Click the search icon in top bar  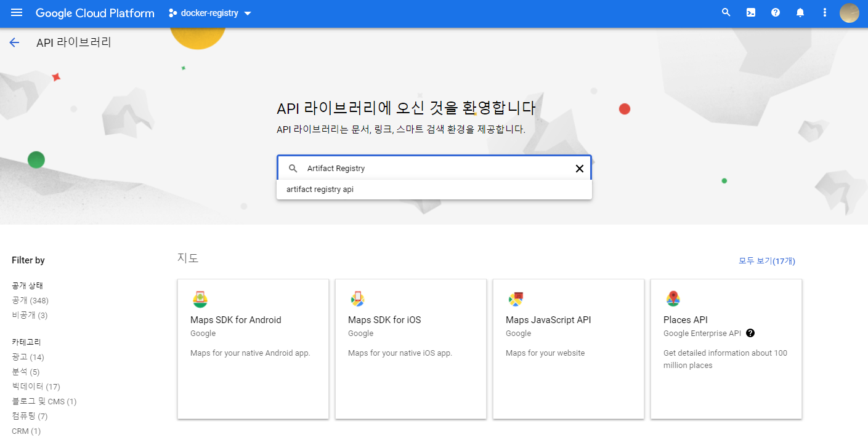coord(726,13)
